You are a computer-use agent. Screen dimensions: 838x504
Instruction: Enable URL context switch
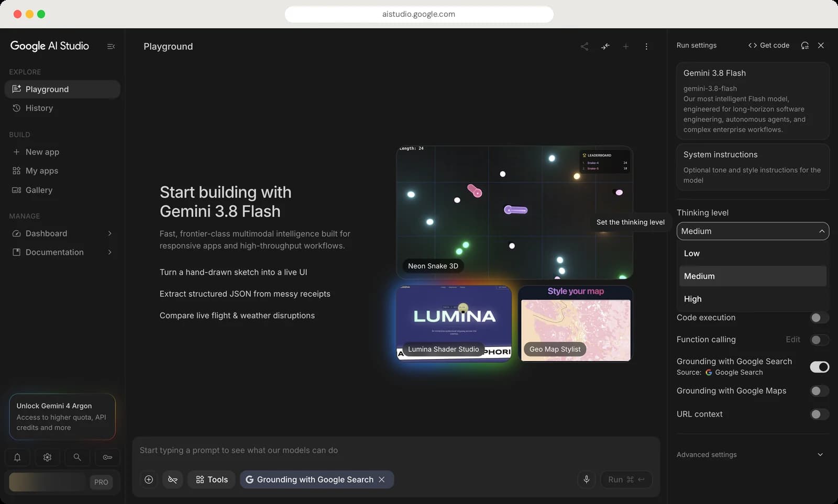pos(819,414)
